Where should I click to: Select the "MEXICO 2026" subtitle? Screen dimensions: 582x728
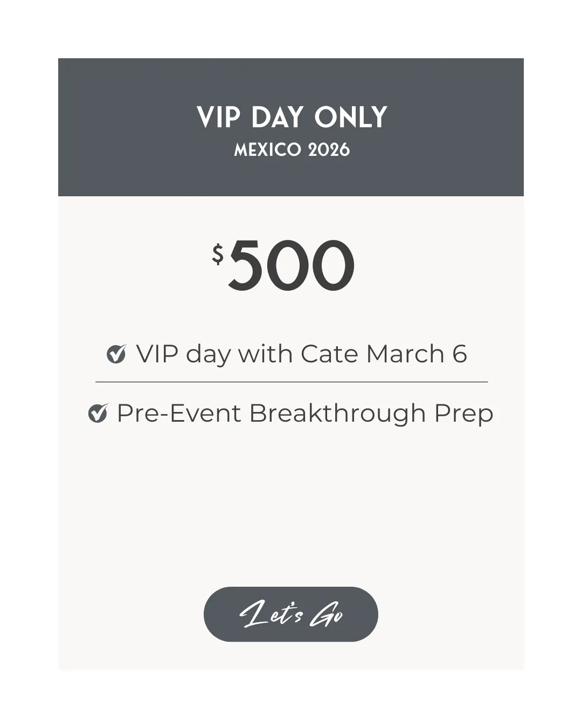pyautogui.click(x=292, y=150)
